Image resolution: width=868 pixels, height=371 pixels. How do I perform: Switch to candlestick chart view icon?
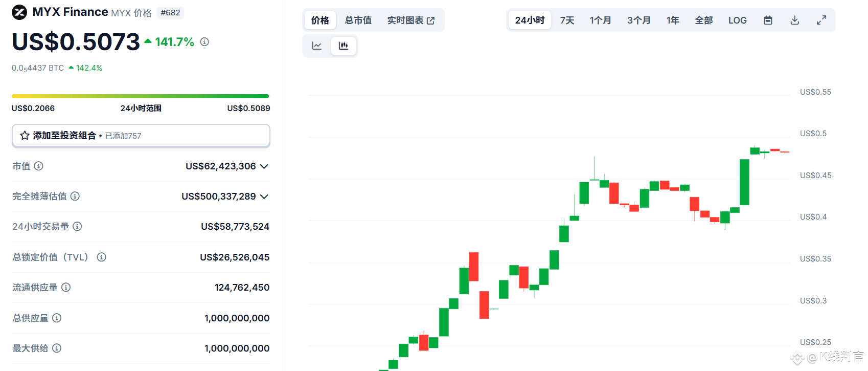click(344, 46)
